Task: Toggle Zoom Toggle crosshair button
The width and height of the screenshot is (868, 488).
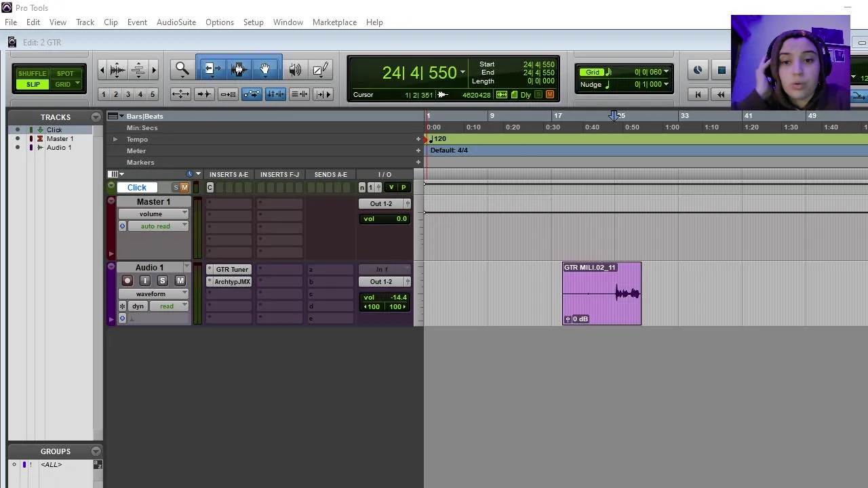Action: pyautogui.click(x=180, y=94)
